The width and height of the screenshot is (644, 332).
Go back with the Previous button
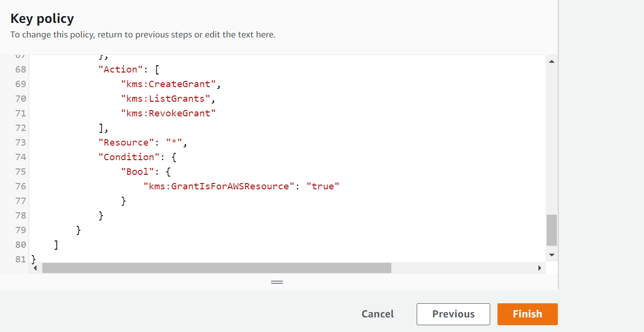click(x=453, y=314)
